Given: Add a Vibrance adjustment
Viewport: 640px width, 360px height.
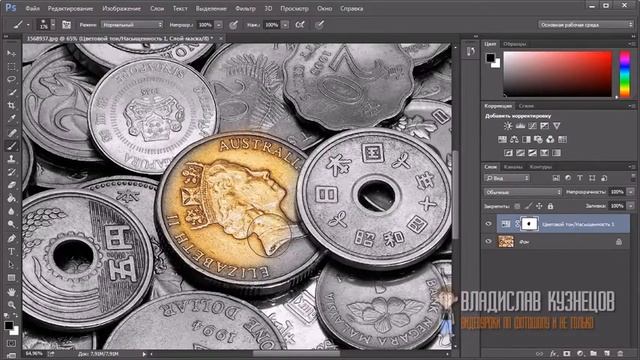Looking at the screenshot, I should (x=557, y=126).
